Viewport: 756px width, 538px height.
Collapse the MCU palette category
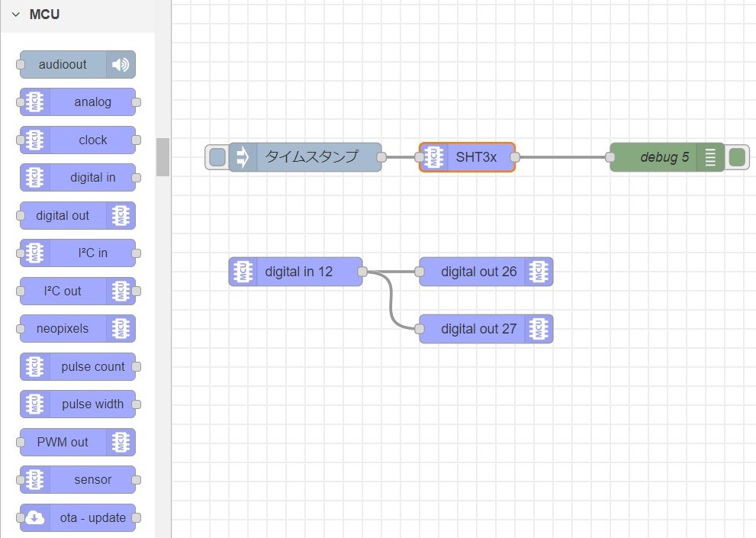click(16, 14)
